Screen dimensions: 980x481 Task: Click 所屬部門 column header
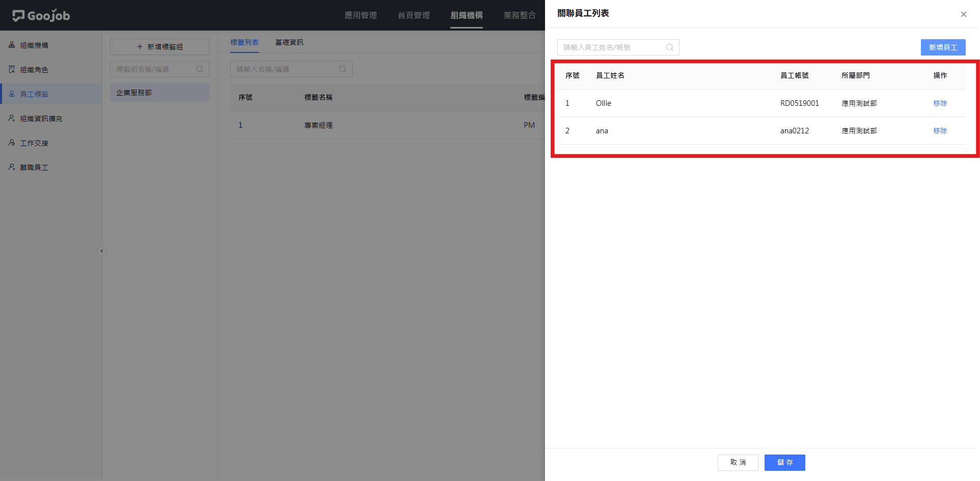tap(856, 75)
